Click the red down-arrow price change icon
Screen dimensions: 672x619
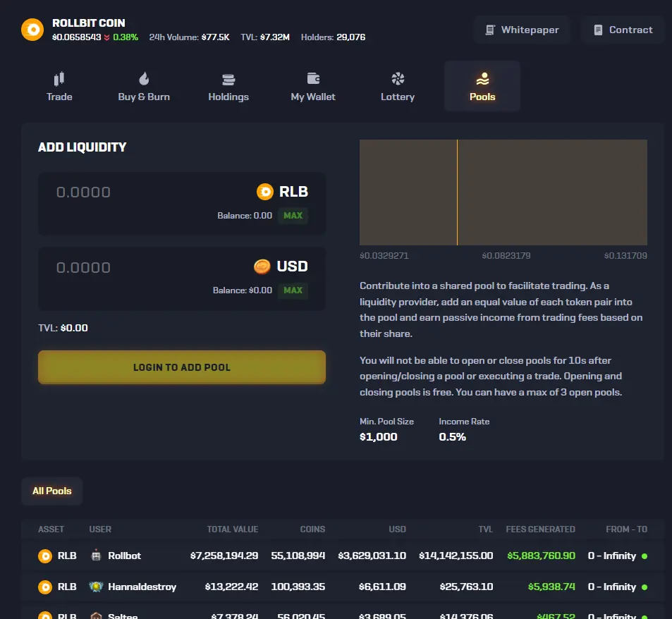tap(106, 37)
